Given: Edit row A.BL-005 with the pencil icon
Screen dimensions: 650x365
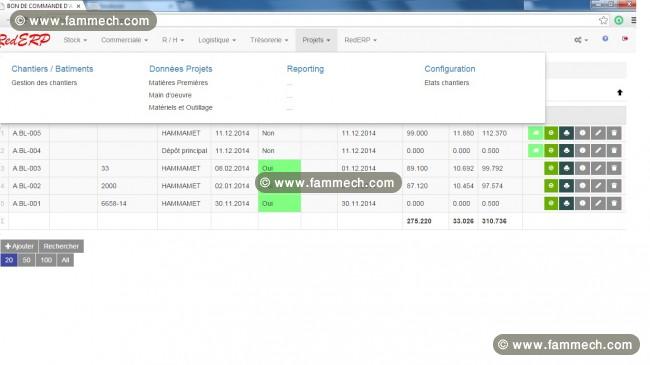Looking at the screenshot, I should 598,133.
